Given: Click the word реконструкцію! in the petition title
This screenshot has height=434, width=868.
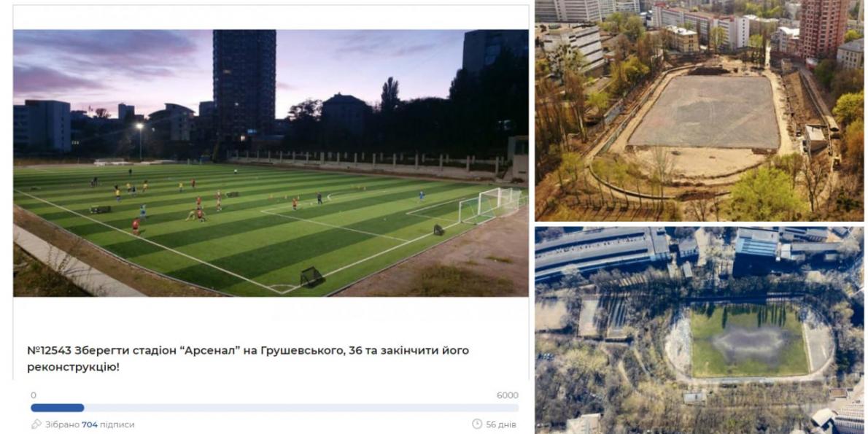Looking at the screenshot, I should tap(73, 366).
